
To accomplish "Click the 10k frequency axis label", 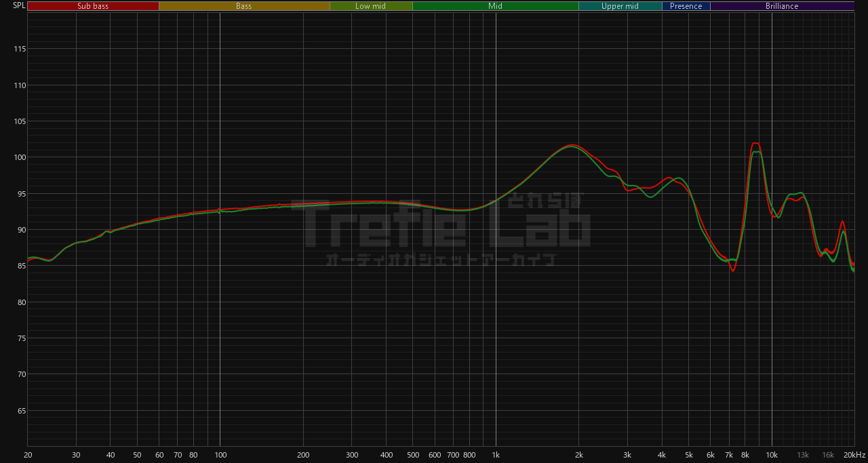I will point(772,454).
